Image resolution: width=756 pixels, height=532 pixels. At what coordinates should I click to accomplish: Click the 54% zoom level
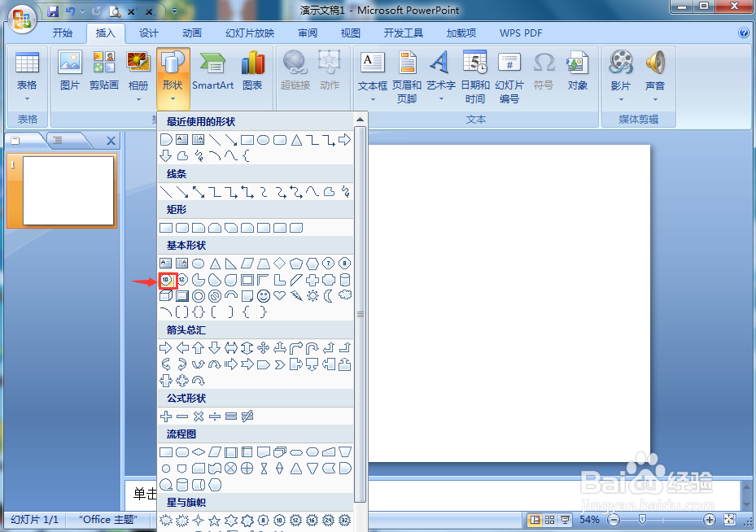589,520
